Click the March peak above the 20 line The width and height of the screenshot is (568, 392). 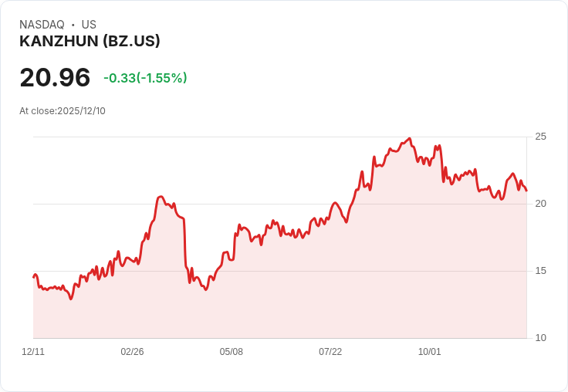(161, 197)
